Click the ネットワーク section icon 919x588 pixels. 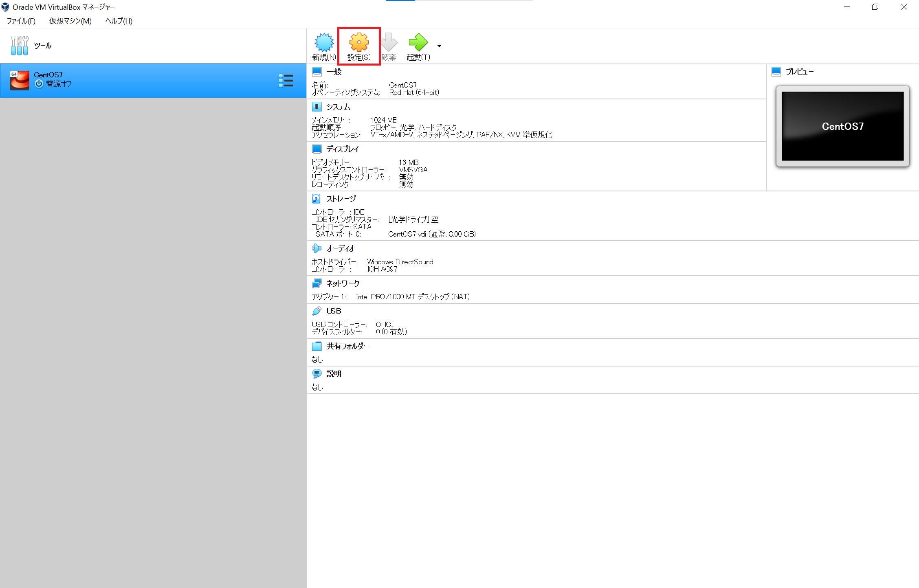(x=317, y=283)
